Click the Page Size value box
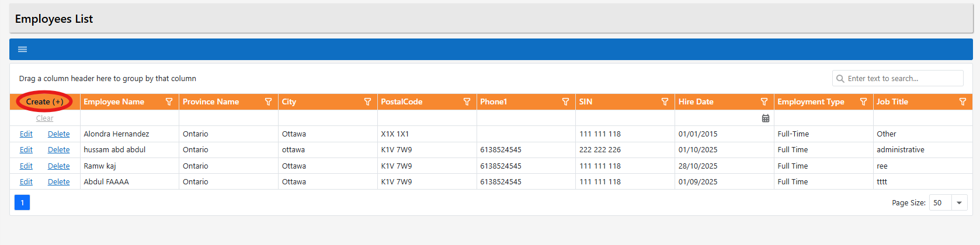This screenshot has height=245, width=980. coord(940,202)
